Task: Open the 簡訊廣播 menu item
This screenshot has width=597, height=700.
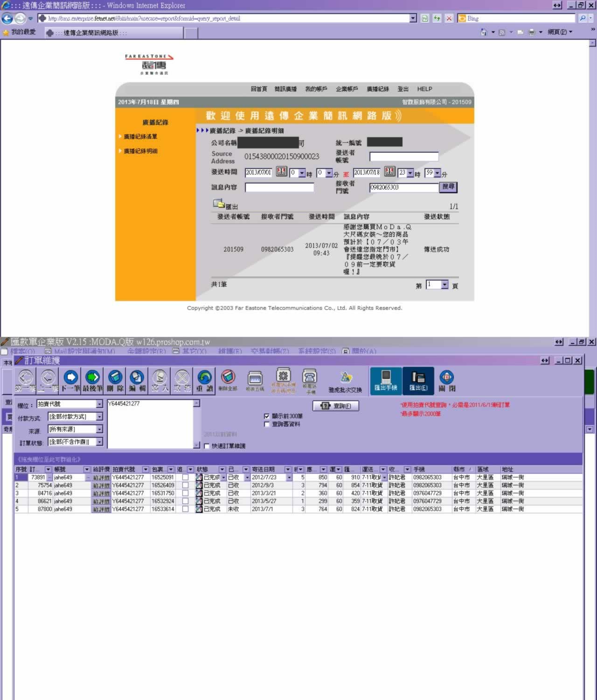Action: tap(285, 89)
